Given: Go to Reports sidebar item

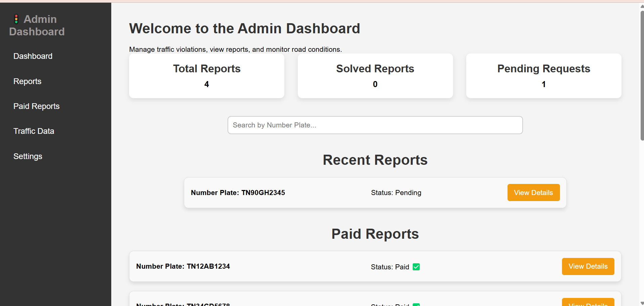Looking at the screenshot, I should pyautogui.click(x=27, y=81).
